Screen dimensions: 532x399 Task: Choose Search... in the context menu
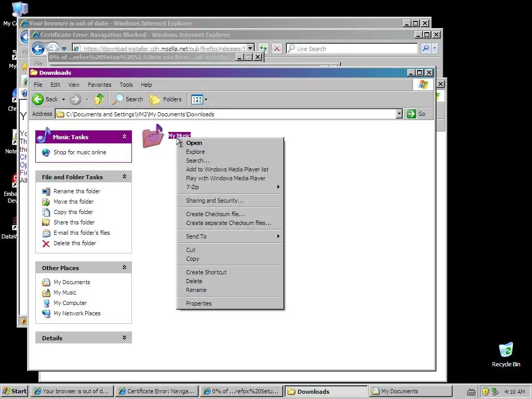pos(230,161)
